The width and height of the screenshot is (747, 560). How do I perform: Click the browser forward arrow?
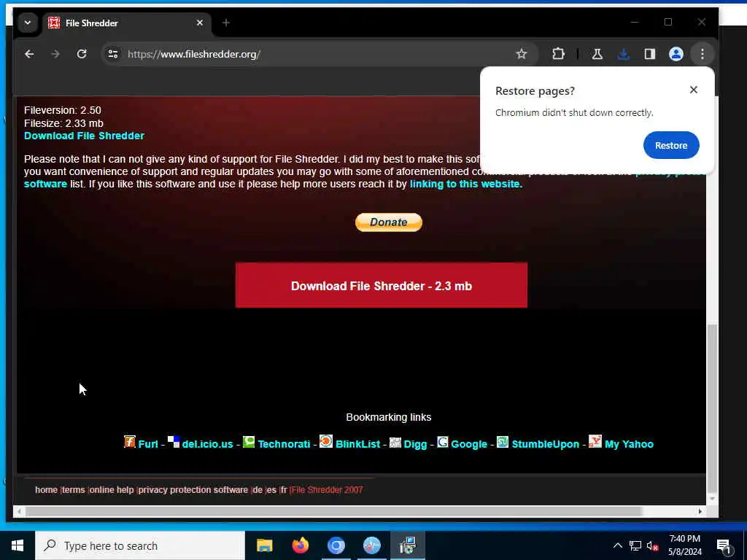point(55,54)
